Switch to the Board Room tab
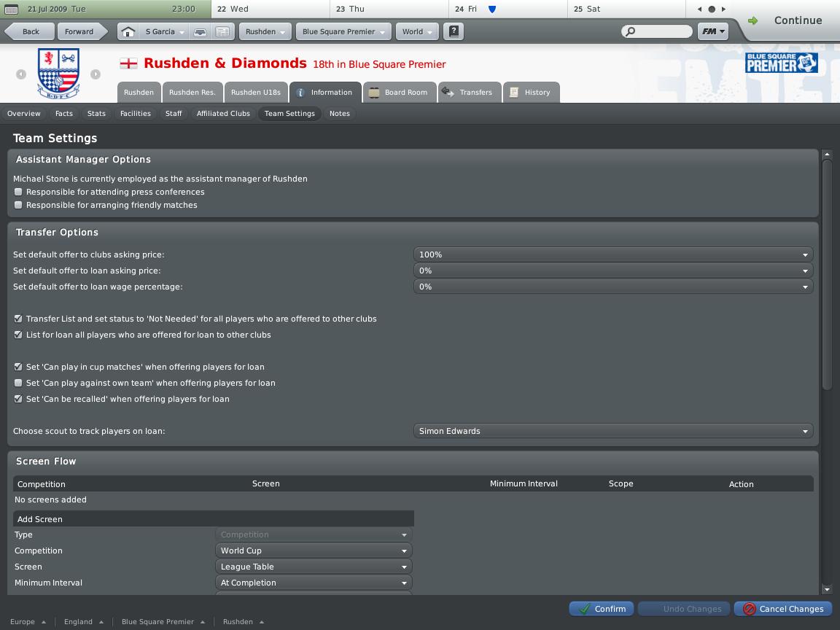Viewport: 840px width, 630px height. pos(399,93)
